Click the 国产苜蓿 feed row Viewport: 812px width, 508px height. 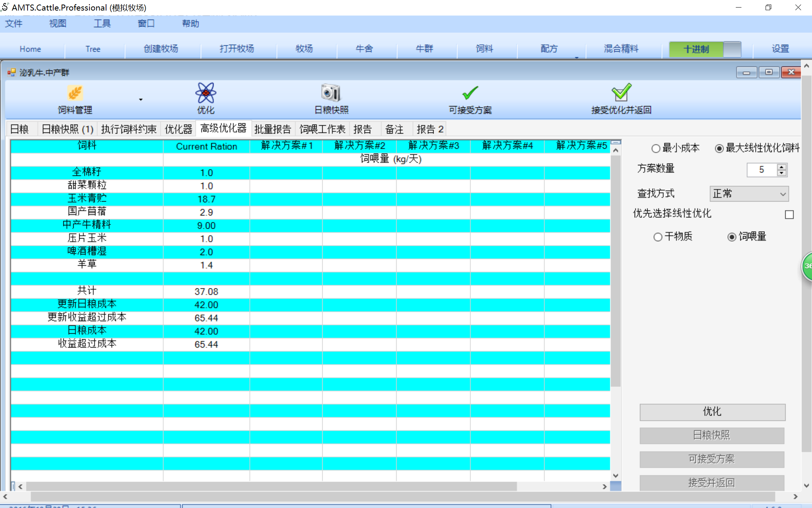310,212
